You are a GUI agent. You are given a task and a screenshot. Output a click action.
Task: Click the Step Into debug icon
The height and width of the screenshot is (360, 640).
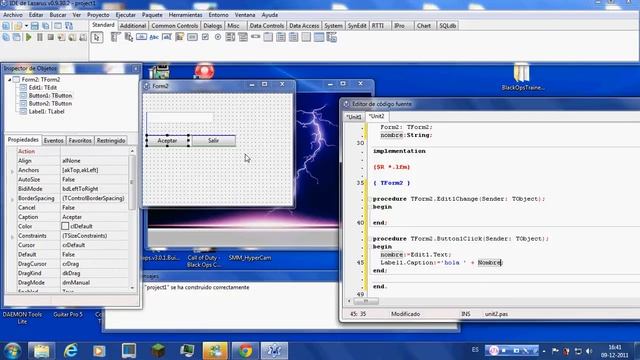pos(62,37)
